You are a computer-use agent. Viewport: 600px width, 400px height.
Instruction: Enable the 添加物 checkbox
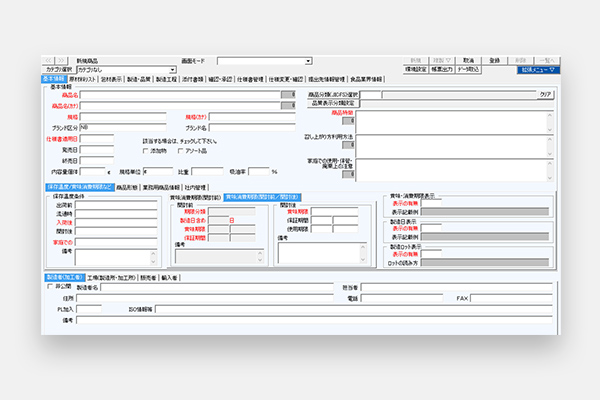[146, 150]
